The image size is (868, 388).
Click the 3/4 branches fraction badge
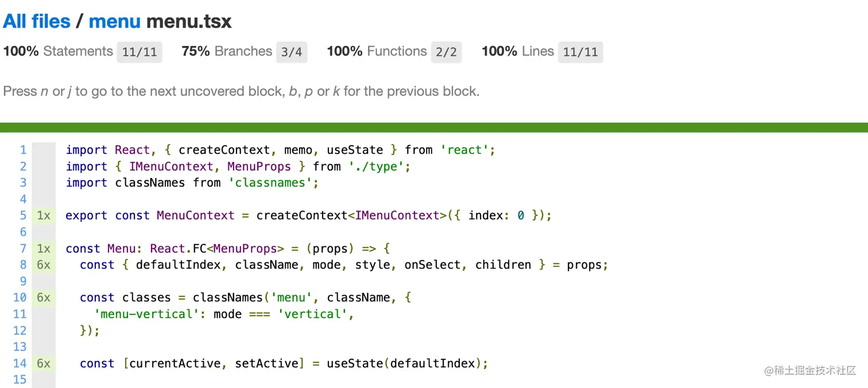coord(292,52)
